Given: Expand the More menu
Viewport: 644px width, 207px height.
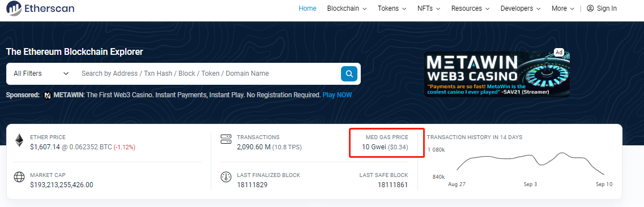Looking at the screenshot, I should coord(563,8).
